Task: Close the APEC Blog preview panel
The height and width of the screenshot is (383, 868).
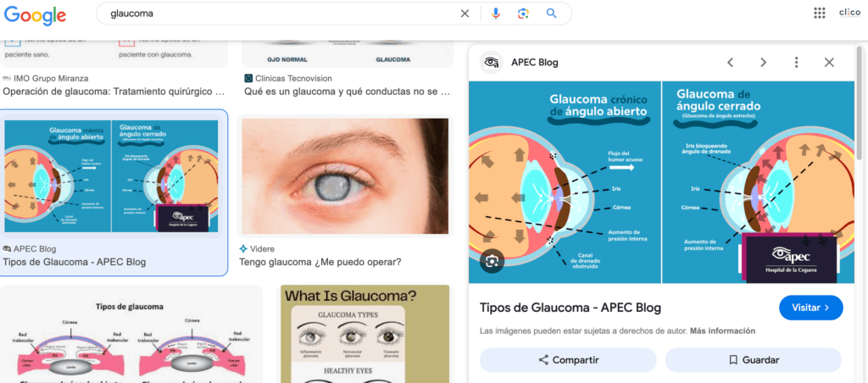Action: coord(829,63)
